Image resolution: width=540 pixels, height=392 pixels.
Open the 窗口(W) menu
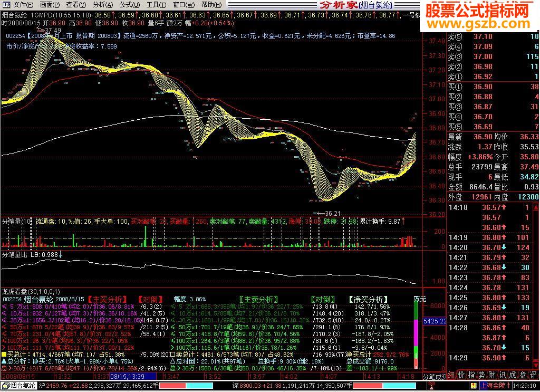[x=184, y=5]
